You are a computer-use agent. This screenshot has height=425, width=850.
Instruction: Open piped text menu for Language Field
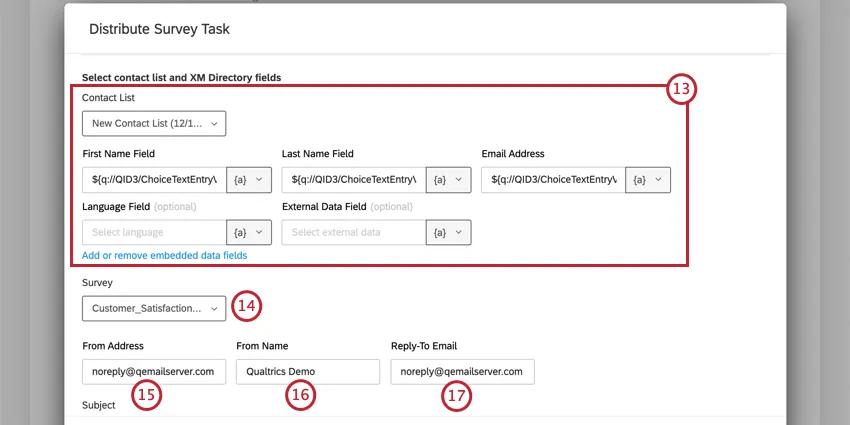tap(249, 232)
